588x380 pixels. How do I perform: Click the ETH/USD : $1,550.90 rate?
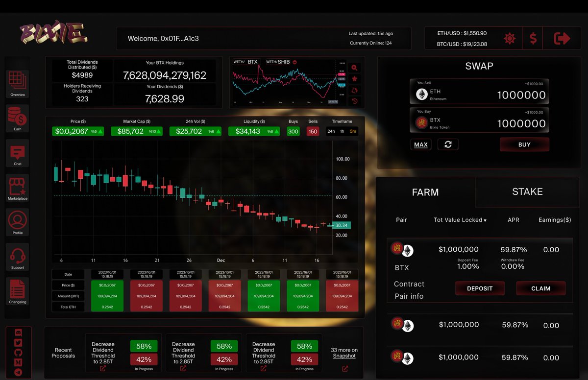[462, 33]
